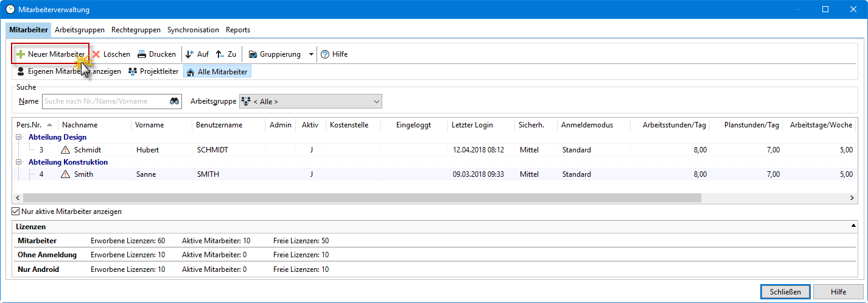This screenshot has height=303, width=868.
Task: Select the Projektleiter filter
Action: 153,72
